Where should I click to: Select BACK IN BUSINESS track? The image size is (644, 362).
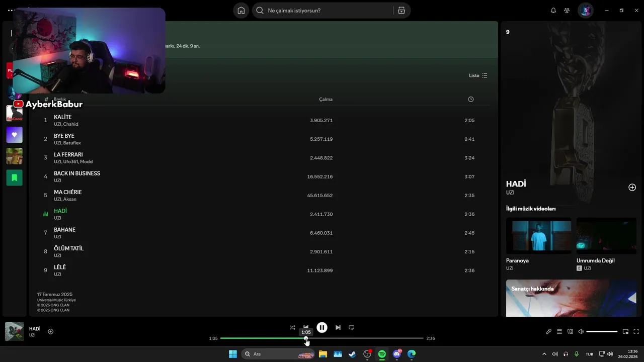(x=77, y=173)
